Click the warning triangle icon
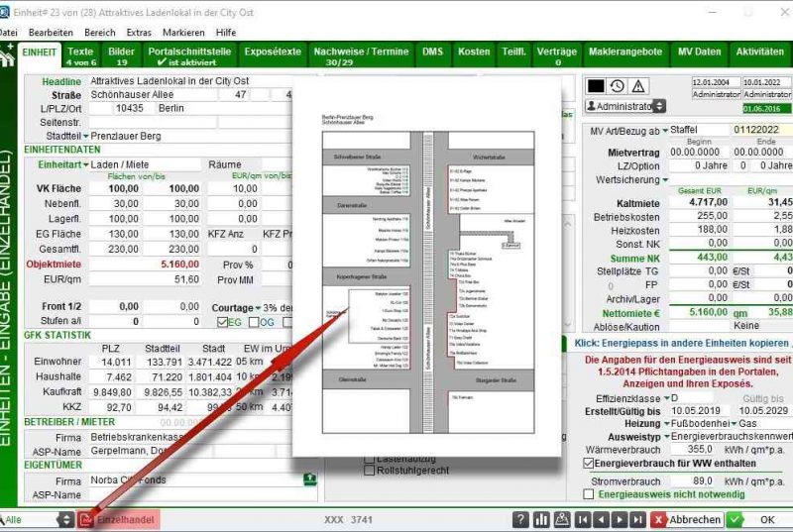Image resolution: width=793 pixels, height=532 pixels. pos(638,86)
